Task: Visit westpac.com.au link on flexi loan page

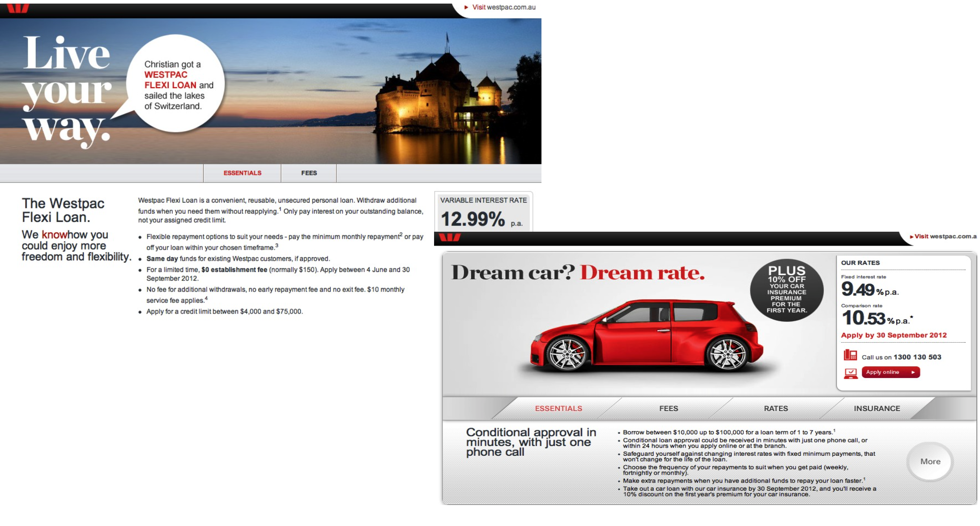Action: (504, 7)
